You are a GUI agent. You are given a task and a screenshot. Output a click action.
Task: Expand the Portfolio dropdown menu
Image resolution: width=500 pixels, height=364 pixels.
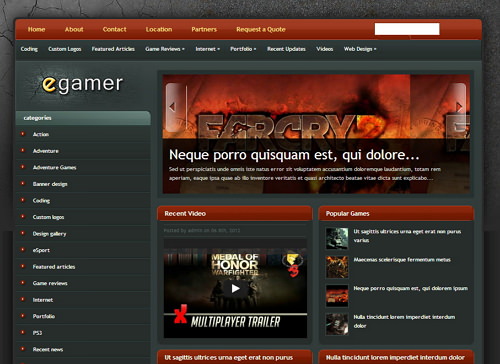pos(243,49)
